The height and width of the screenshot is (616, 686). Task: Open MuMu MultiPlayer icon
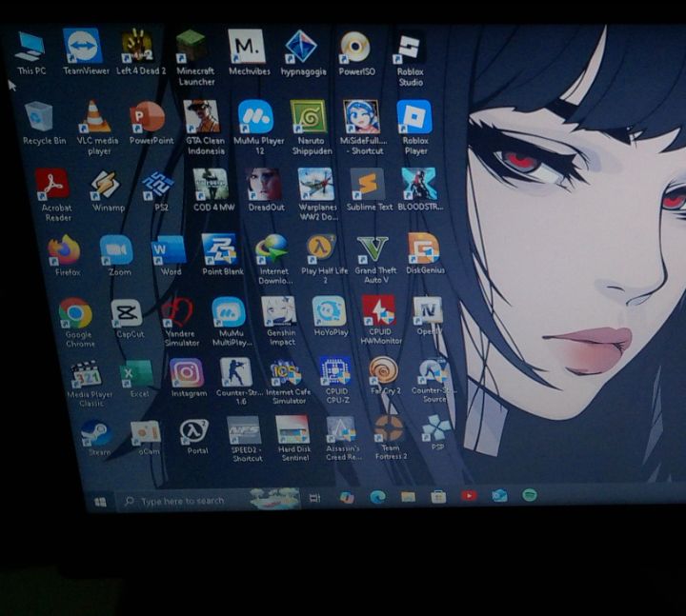(231, 322)
